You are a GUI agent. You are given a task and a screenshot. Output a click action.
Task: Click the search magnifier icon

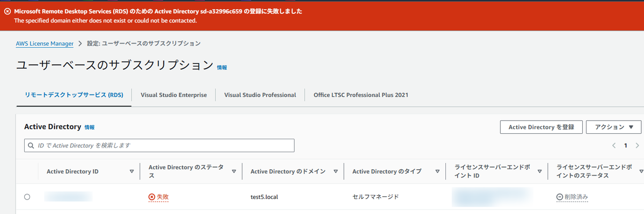32,146
